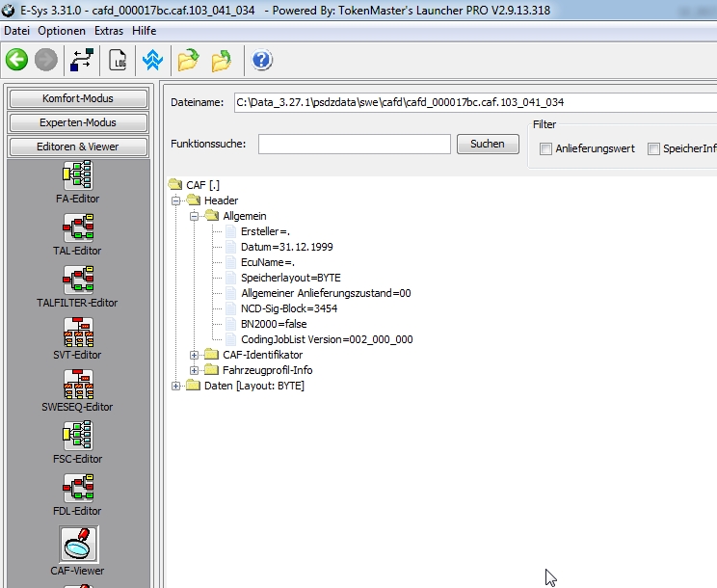Click the Editoren & Viewer section button
The height and width of the screenshot is (588, 717).
pyautogui.click(x=78, y=147)
